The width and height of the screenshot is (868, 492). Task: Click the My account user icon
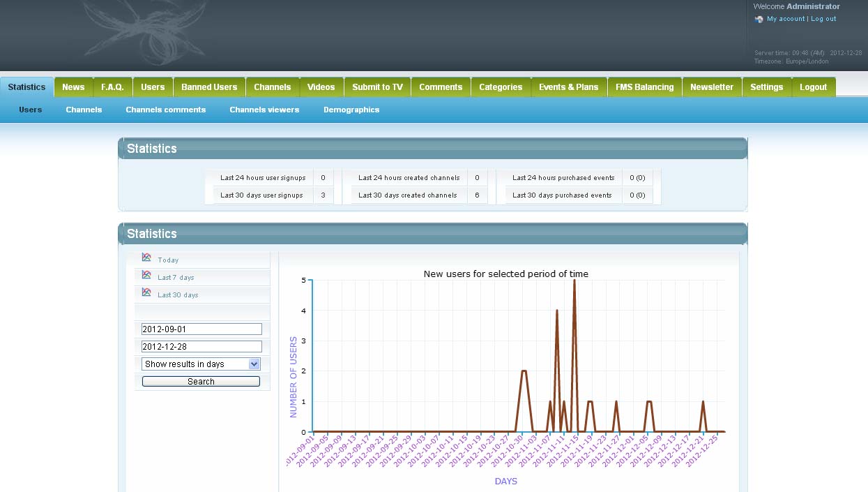point(759,20)
